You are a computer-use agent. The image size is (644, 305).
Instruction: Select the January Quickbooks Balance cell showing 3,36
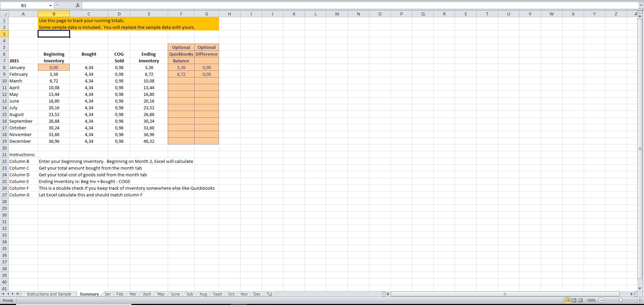pyautogui.click(x=181, y=67)
